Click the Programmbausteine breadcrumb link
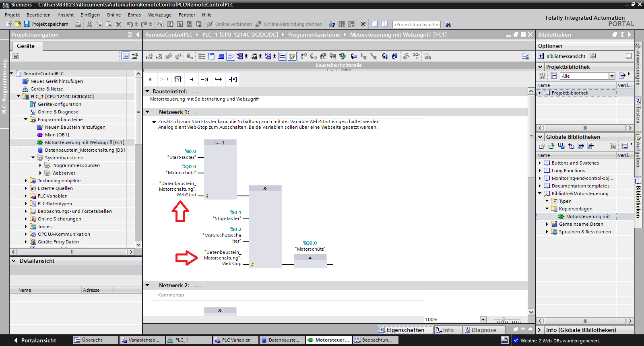 [314, 35]
